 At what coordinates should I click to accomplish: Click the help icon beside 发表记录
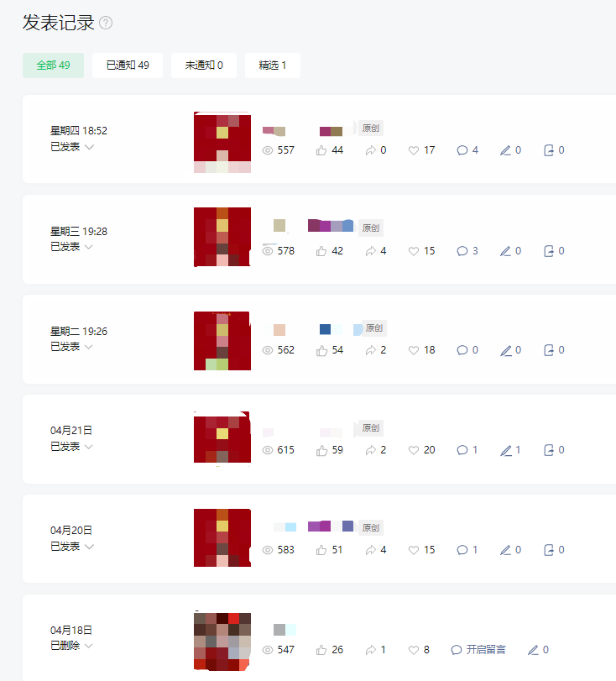tap(106, 23)
